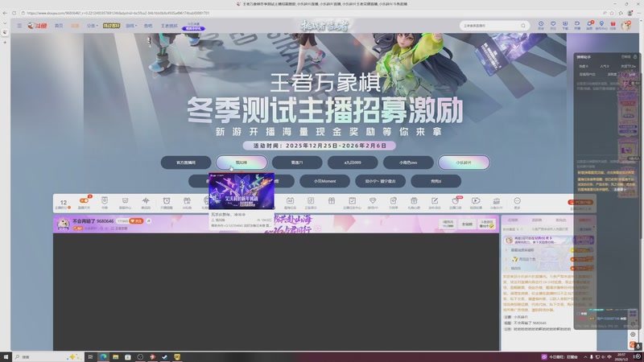This screenshot has height=362, width=644.
Task: Open followed channels heart icon in header
Action: [x=553, y=25]
